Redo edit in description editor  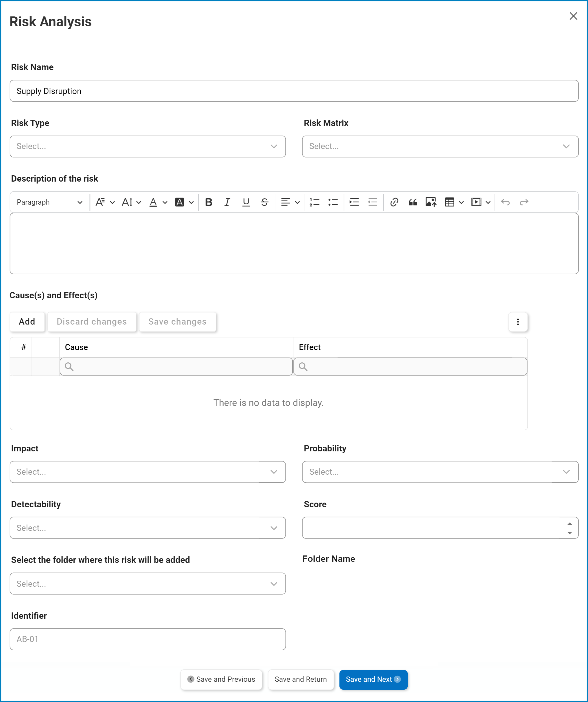click(x=524, y=202)
